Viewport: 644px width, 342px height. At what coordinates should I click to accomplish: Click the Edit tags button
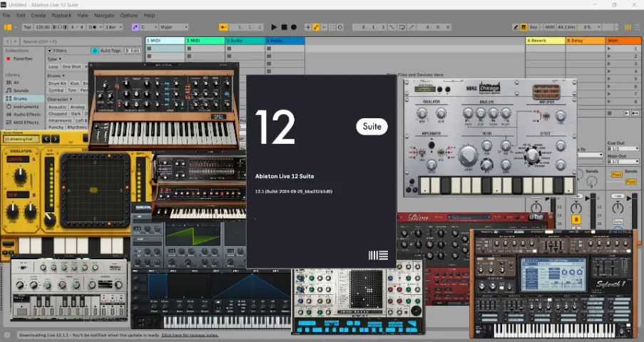132,51
